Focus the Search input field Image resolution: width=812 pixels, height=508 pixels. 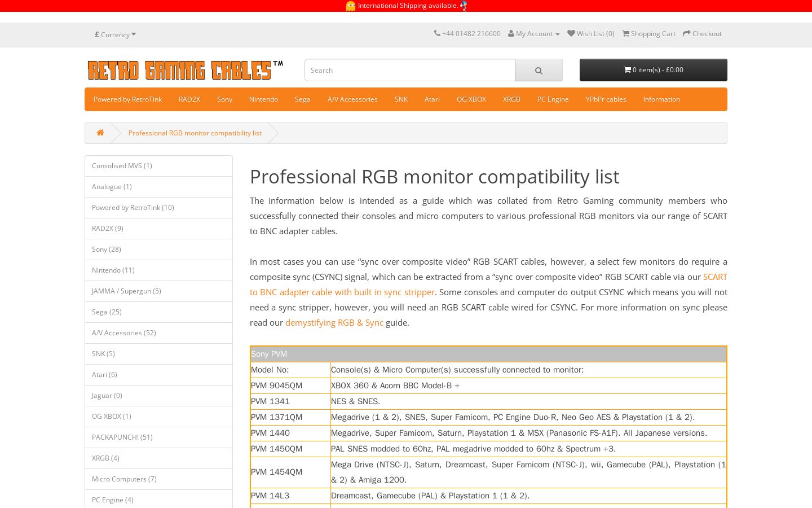[x=410, y=70]
